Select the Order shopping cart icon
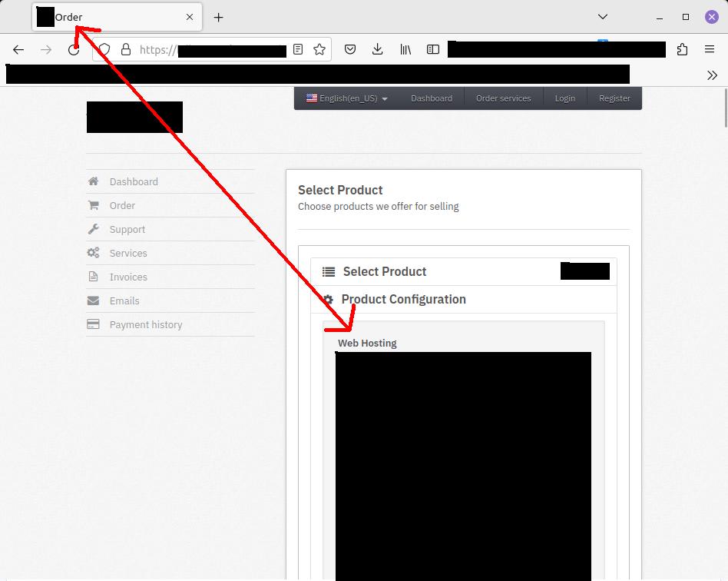 pyautogui.click(x=92, y=205)
